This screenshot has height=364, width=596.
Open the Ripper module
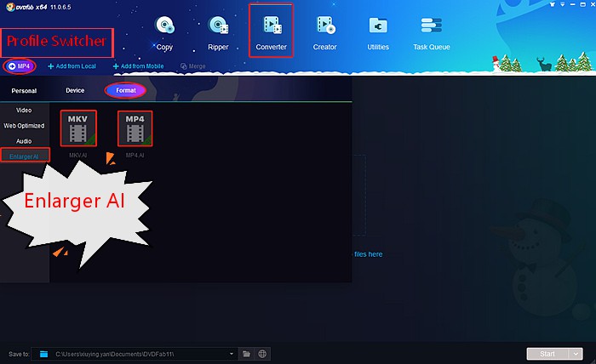point(218,34)
